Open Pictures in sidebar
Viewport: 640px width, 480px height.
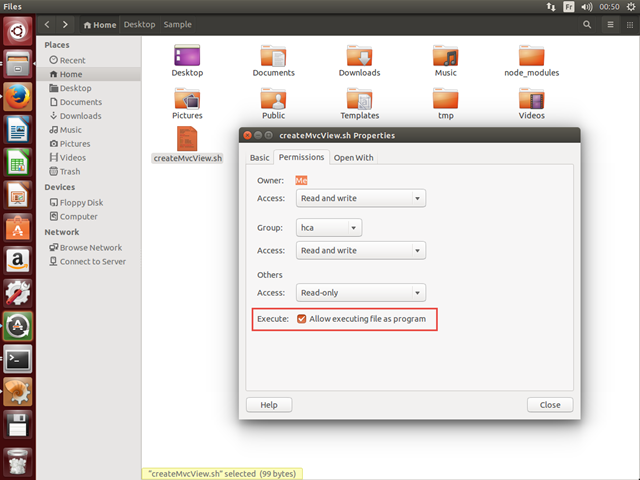[89, 144]
